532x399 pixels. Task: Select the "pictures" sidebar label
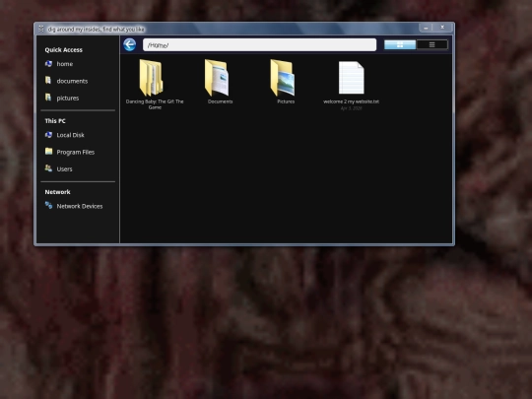(68, 99)
